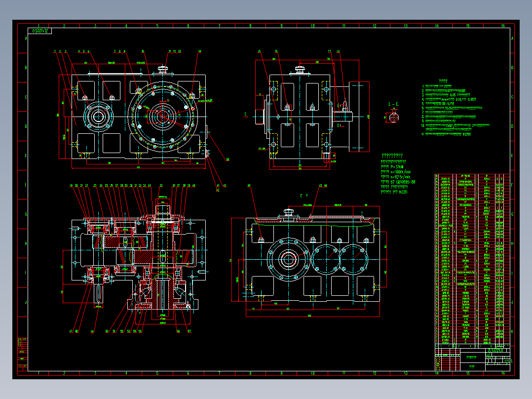Click zone number '8' on the upper border
This screenshot has height=399, width=532.
250,26
